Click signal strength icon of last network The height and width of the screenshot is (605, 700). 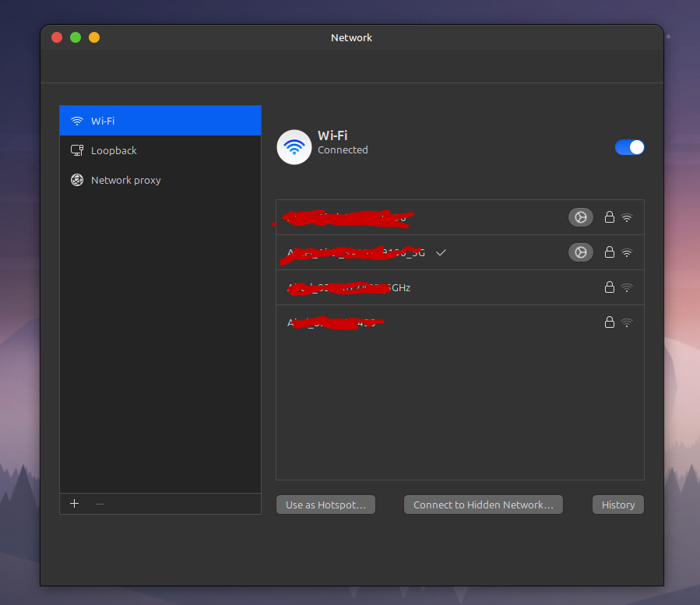tap(627, 322)
